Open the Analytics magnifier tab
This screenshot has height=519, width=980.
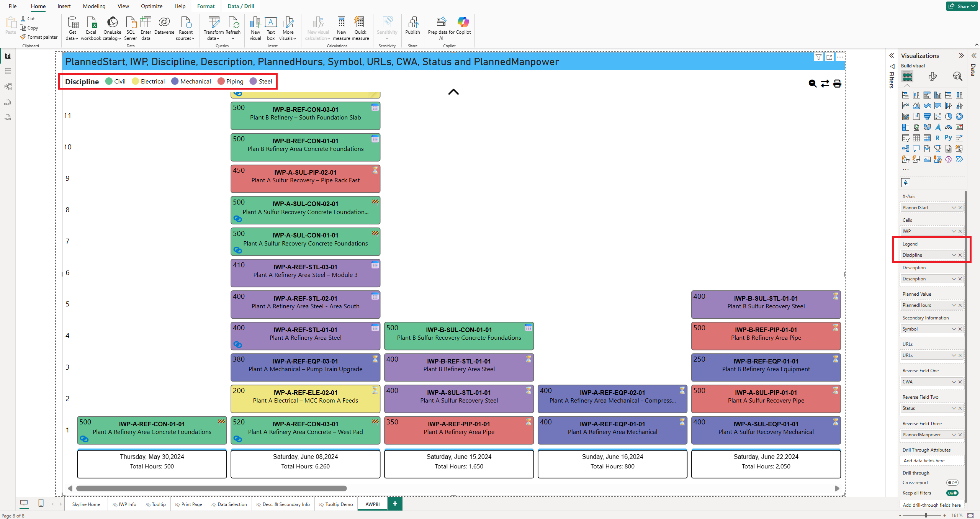pos(957,77)
